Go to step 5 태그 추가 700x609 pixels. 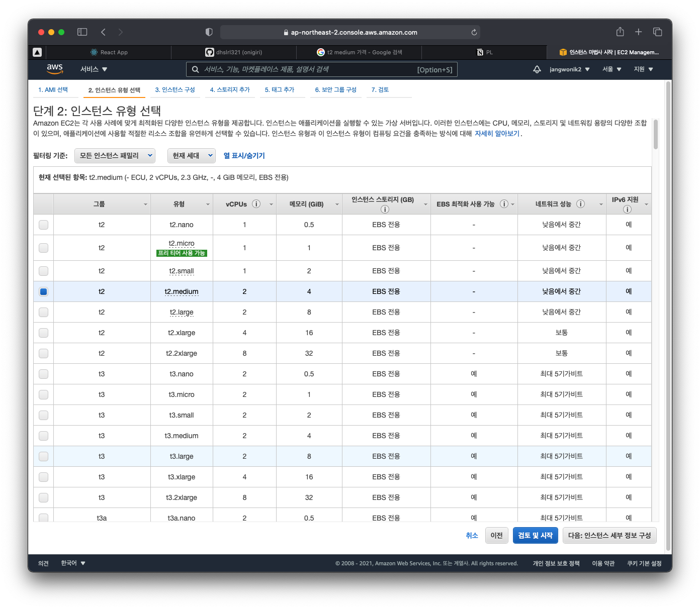[280, 90]
